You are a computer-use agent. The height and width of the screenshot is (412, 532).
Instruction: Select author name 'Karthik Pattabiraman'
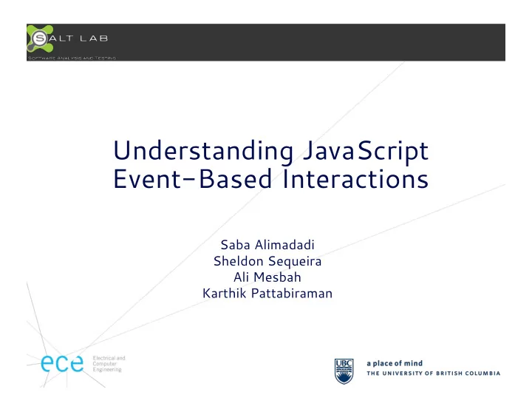267,293
